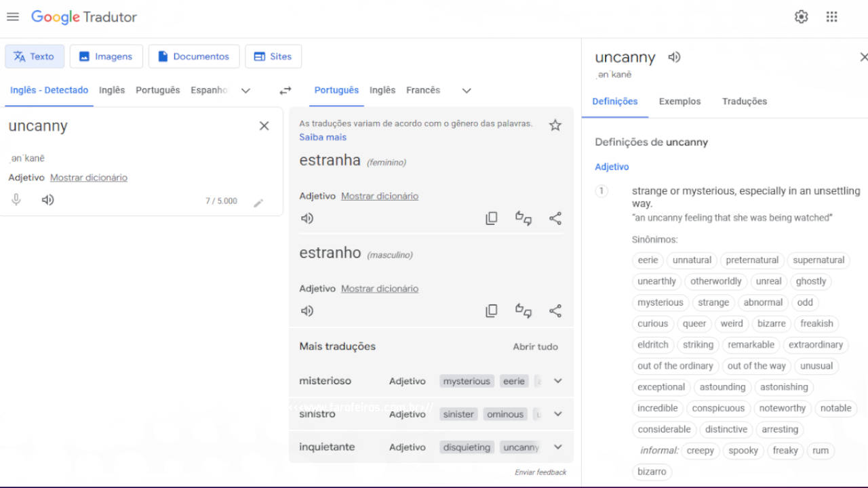Screen dimensions: 868x488
Task: Switch to the Traduções tab
Action: pos(745,102)
